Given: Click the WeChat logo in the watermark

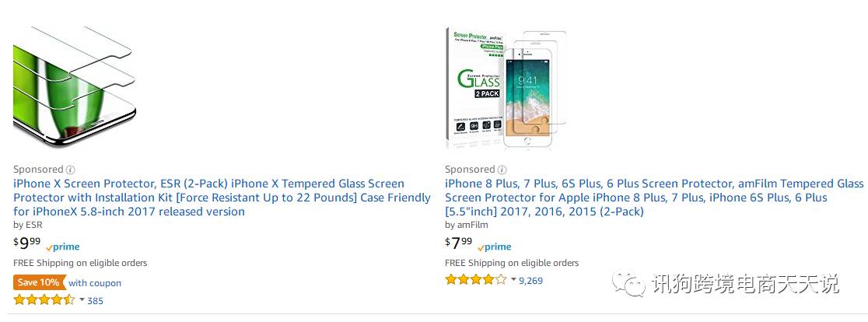Looking at the screenshot, I should tap(629, 285).
